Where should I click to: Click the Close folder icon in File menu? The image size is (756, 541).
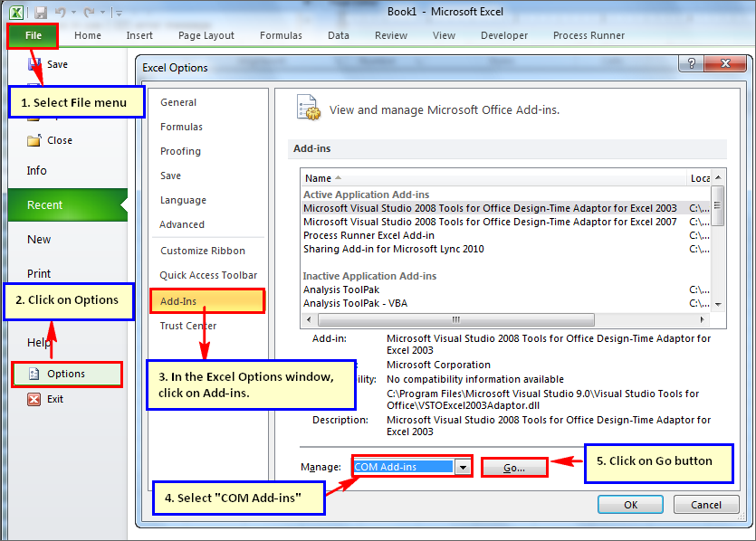[x=34, y=140]
